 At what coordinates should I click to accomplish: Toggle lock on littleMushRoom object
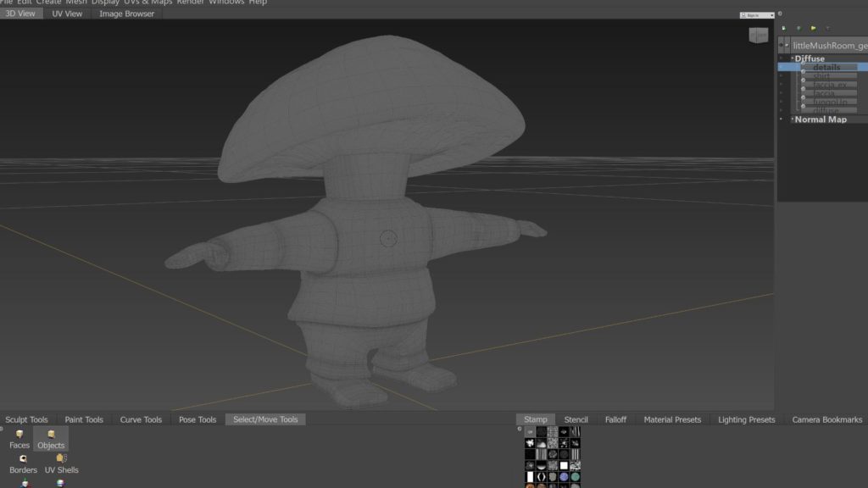pyautogui.click(x=787, y=46)
